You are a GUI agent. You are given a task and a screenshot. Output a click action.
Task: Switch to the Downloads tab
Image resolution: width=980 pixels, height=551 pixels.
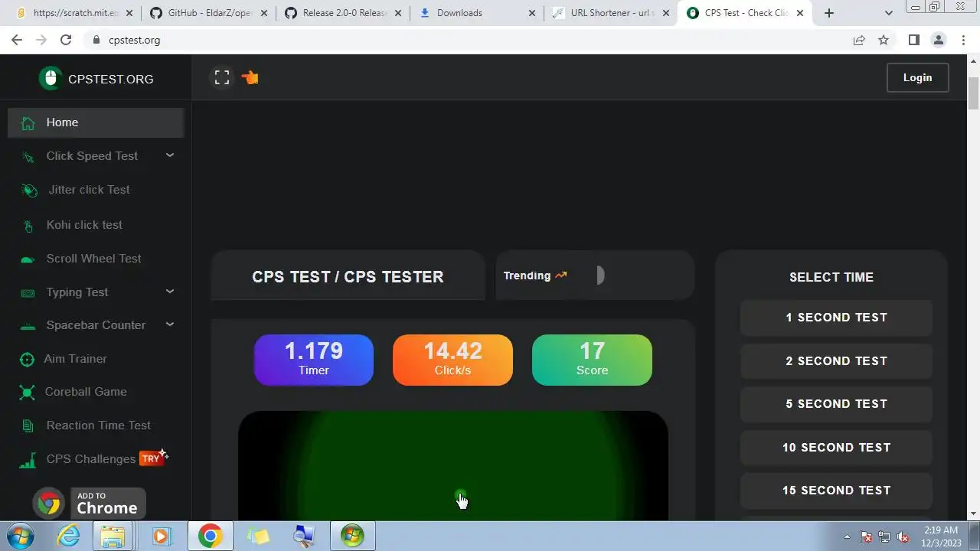pos(478,13)
